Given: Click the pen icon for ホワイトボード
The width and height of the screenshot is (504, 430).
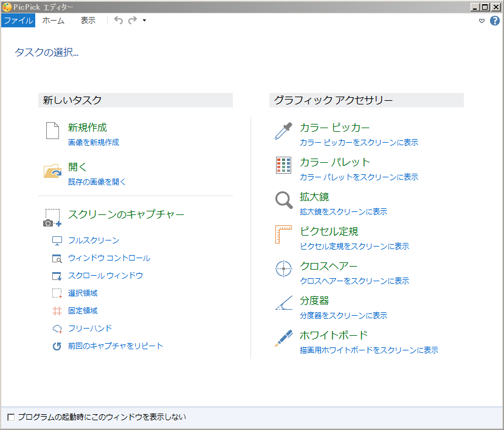Looking at the screenshot, I should (x=283, y=338).
